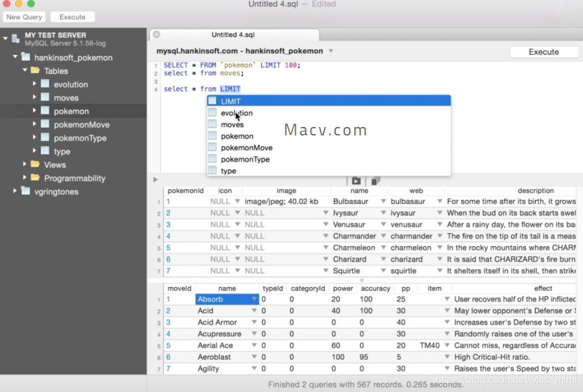583x392 pixels.
Task: Select LIMIT in the autocomplete list
Action: click(329, 100)
